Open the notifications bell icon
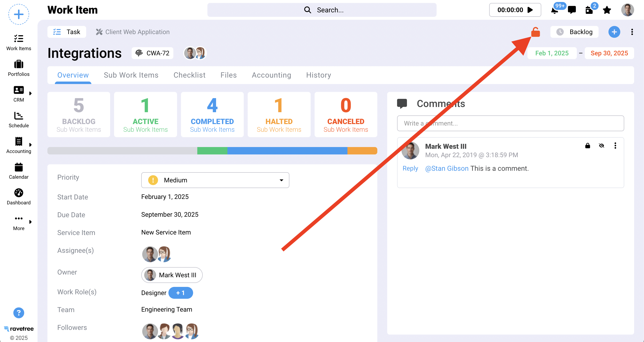This screenshot has height=342, width=644. tap(554, 10)
